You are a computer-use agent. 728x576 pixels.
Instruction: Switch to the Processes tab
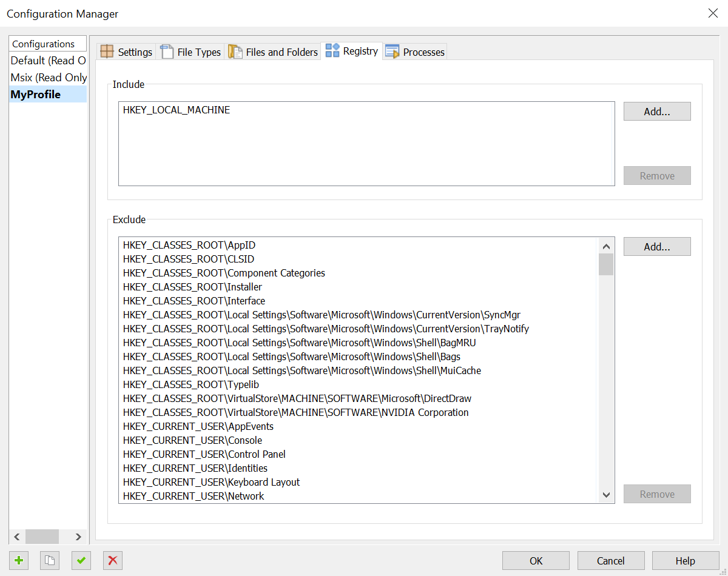click(415, 52)
